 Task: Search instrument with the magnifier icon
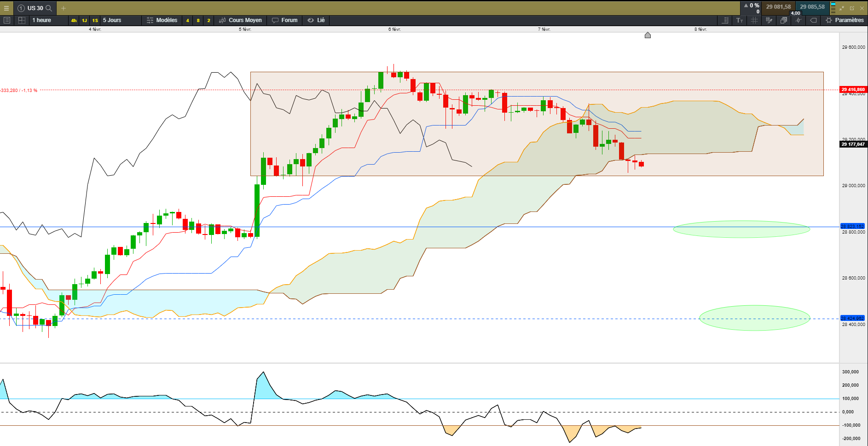[x=49, y=8]
